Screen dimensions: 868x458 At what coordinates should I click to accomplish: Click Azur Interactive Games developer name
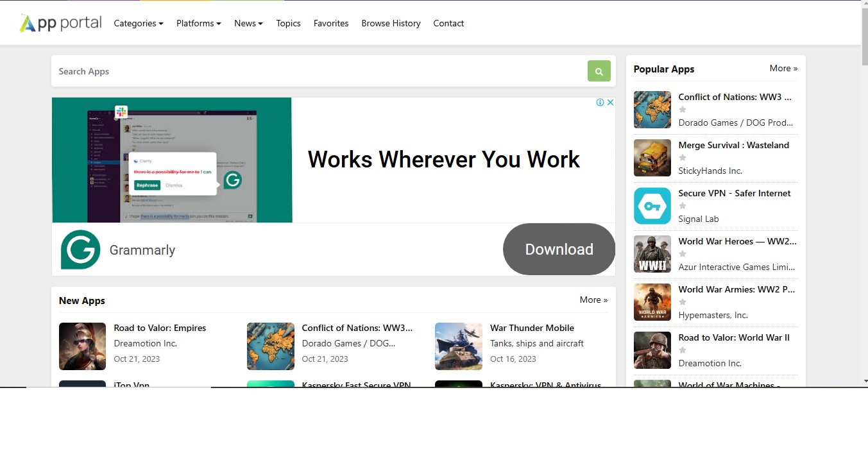[736, 267]
